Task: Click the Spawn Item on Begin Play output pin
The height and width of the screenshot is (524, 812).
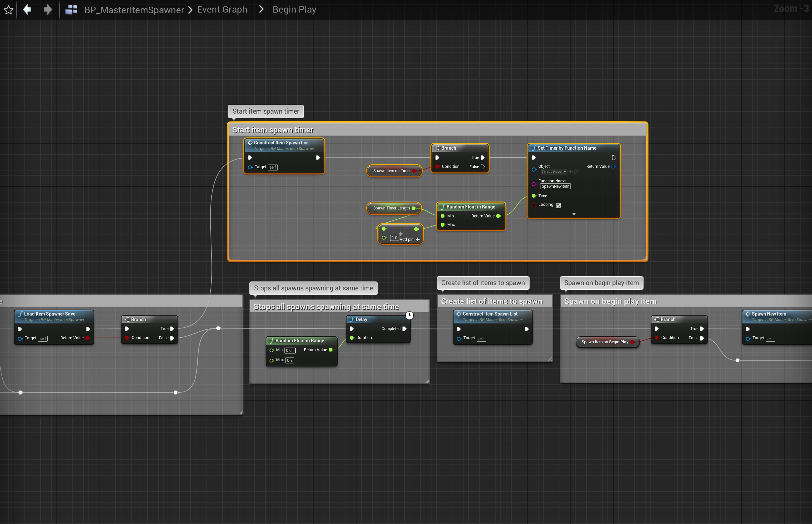Action: point(632,342)
